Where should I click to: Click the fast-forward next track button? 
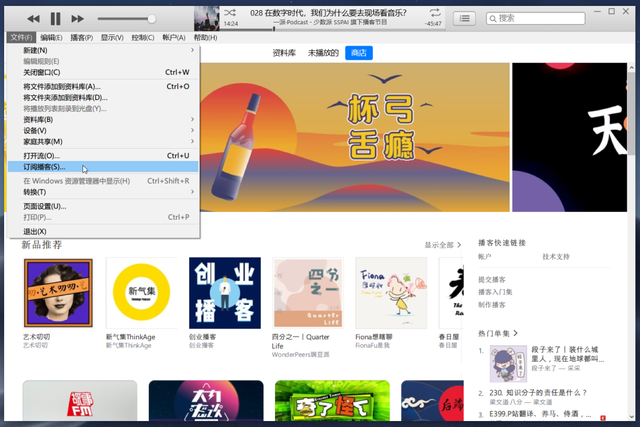click(77, 18)
